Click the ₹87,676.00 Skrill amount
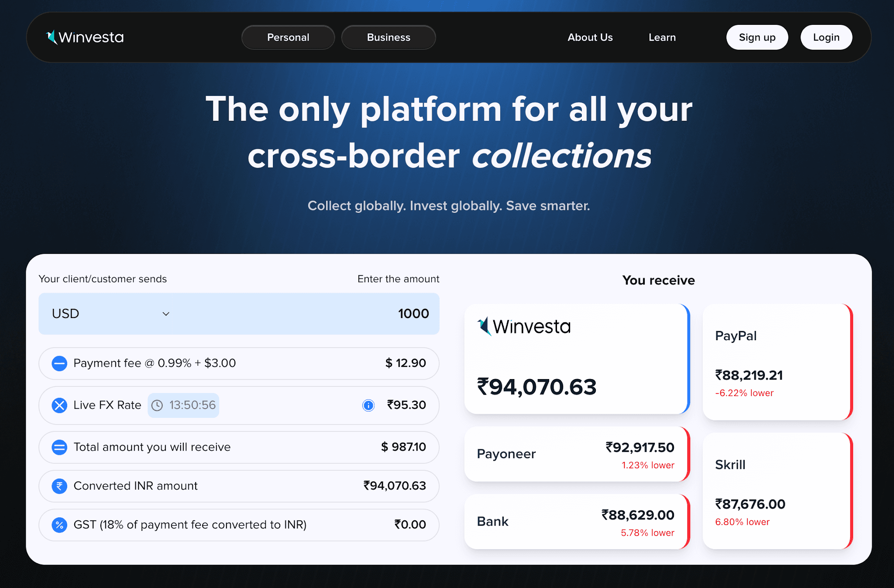Image resolution: width=894 pixels, height=588 pixels. tap(750, 504)
